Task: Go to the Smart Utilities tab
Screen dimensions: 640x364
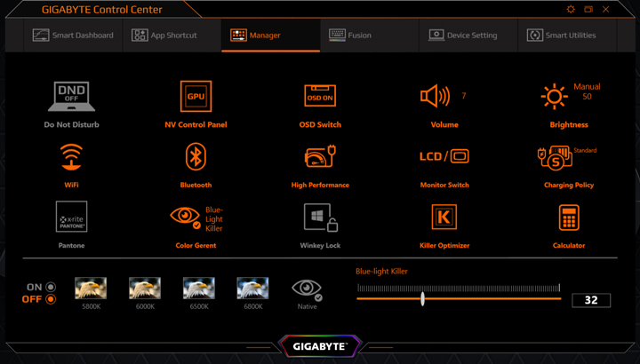Action: 567,36
